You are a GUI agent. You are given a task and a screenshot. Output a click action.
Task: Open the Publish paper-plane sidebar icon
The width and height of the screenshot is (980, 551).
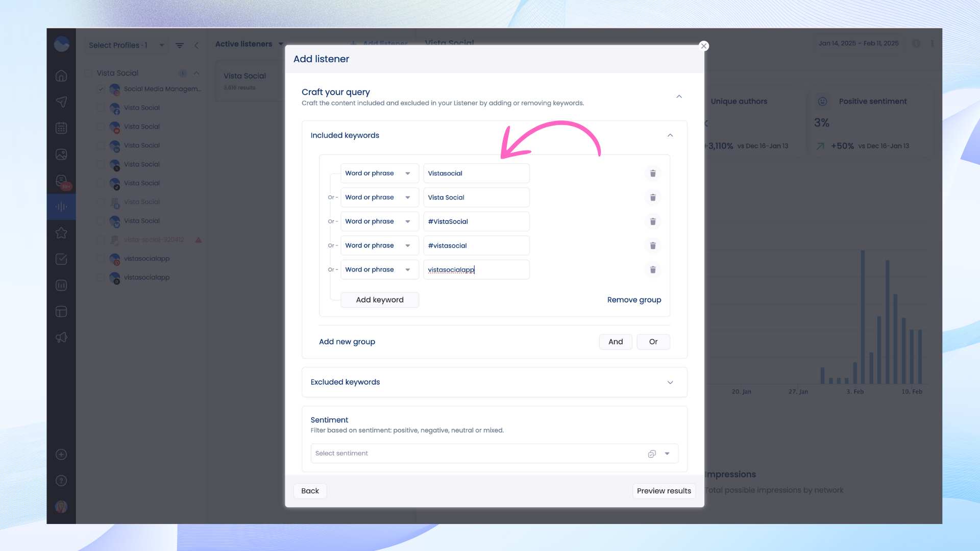tap(61, 102)
